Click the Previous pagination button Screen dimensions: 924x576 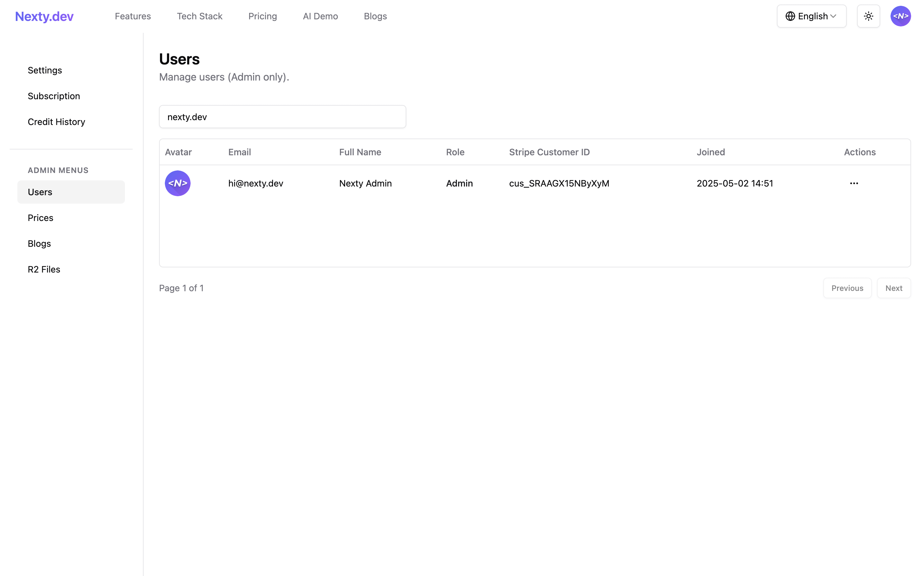[847, 288]
